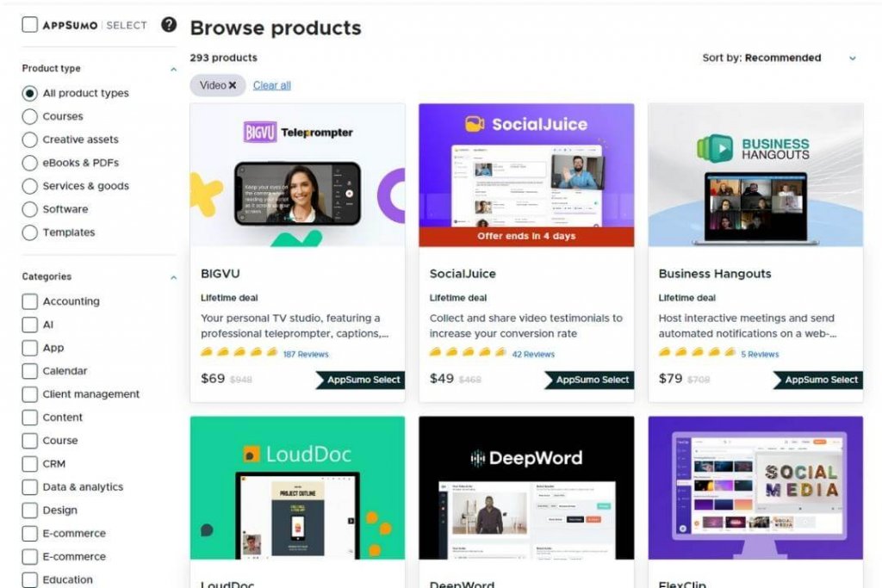Viewport: 882px width, 588px height.
Task: Open the 187 Reviews link
Action: [306, 354]
